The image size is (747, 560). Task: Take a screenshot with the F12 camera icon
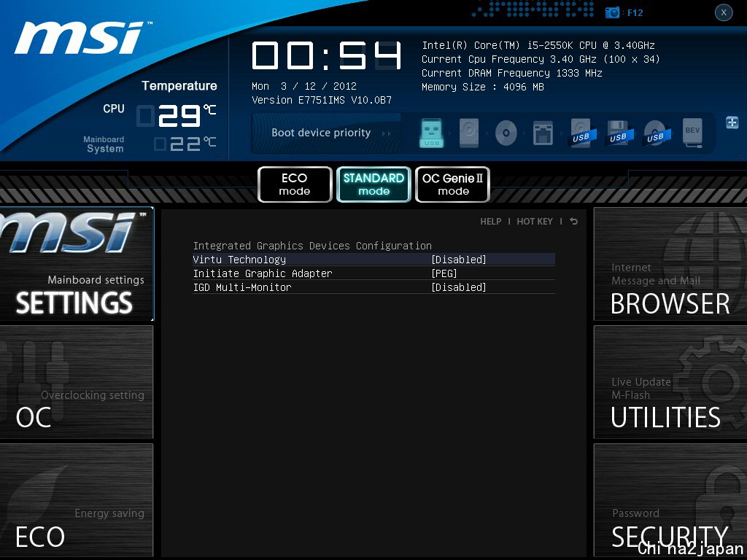[612, 13]
